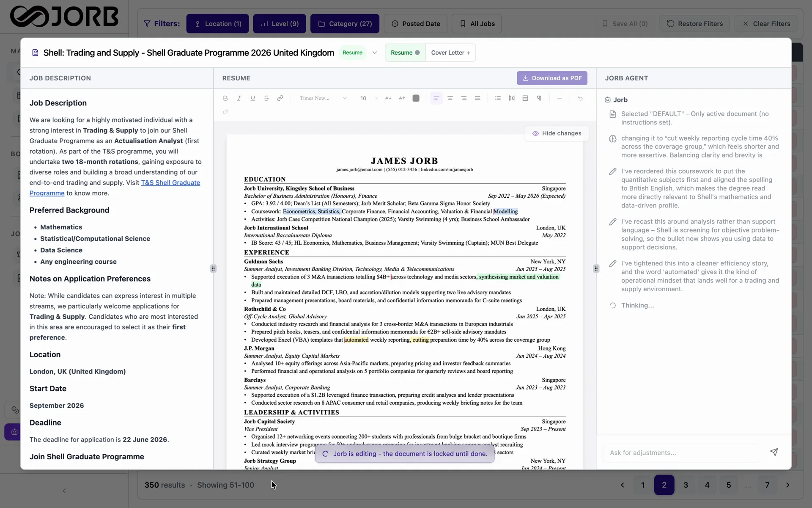Decrease font size with A-down icon

click(388, 98)
